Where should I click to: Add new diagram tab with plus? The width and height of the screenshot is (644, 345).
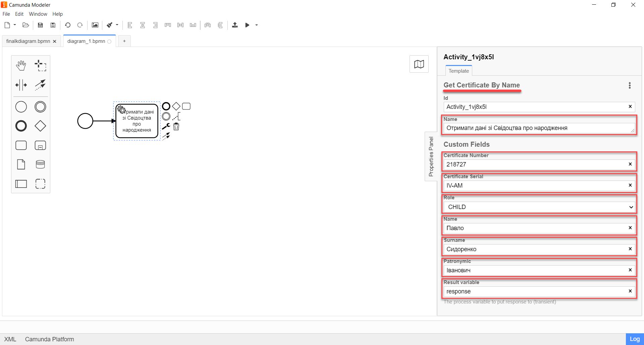click(124, 41)
